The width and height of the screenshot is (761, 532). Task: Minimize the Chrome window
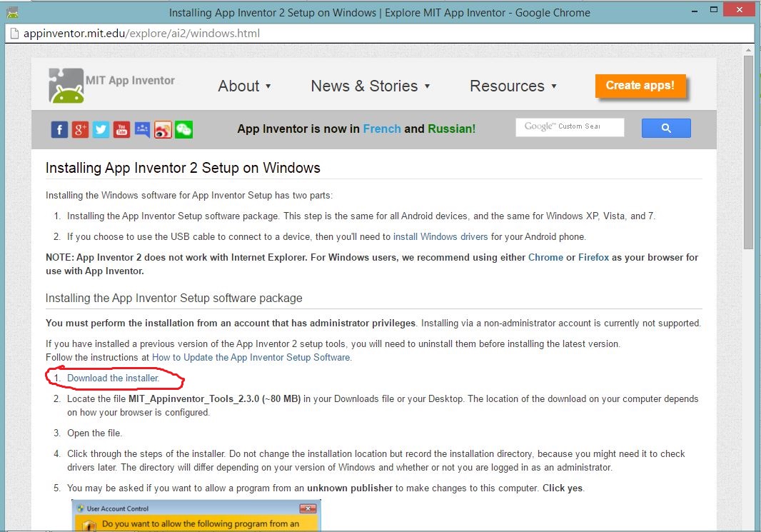point(695,11)
